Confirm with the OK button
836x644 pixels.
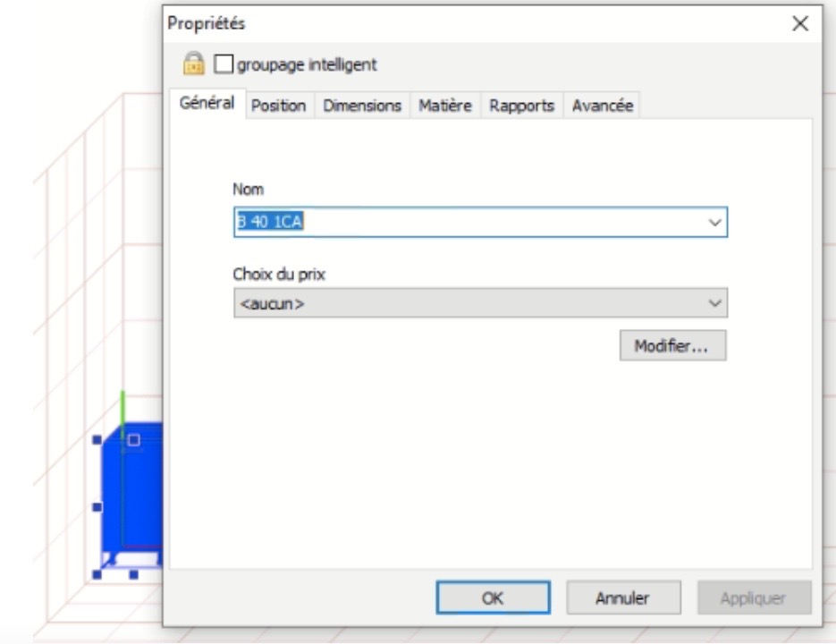coord(493,598)
